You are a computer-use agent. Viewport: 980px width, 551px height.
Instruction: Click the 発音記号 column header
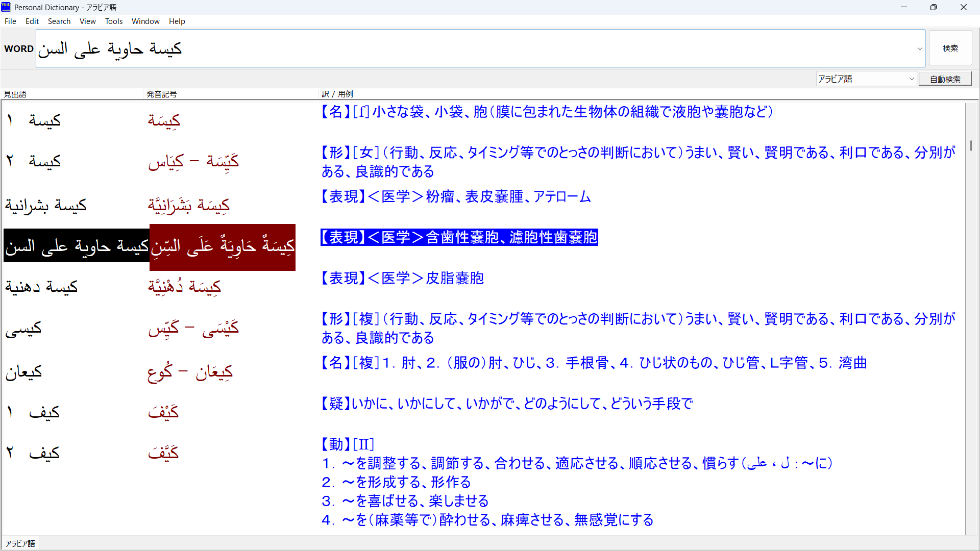point(161,94)
